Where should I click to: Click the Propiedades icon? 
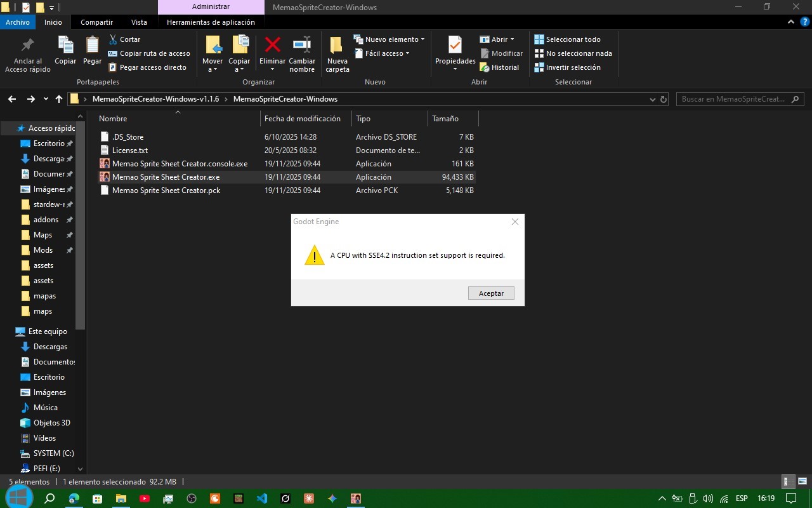point(455,45)
